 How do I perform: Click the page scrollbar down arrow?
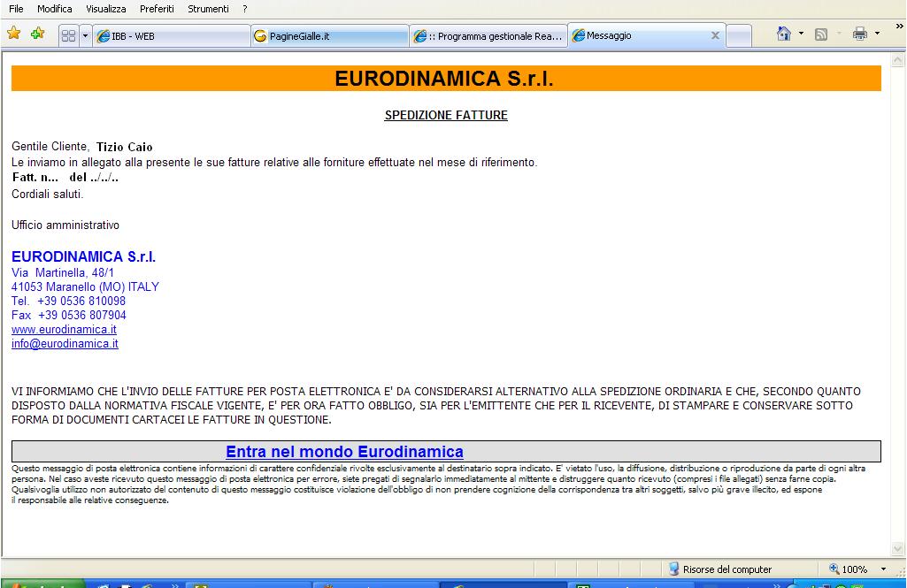click(x=898, y=548)
